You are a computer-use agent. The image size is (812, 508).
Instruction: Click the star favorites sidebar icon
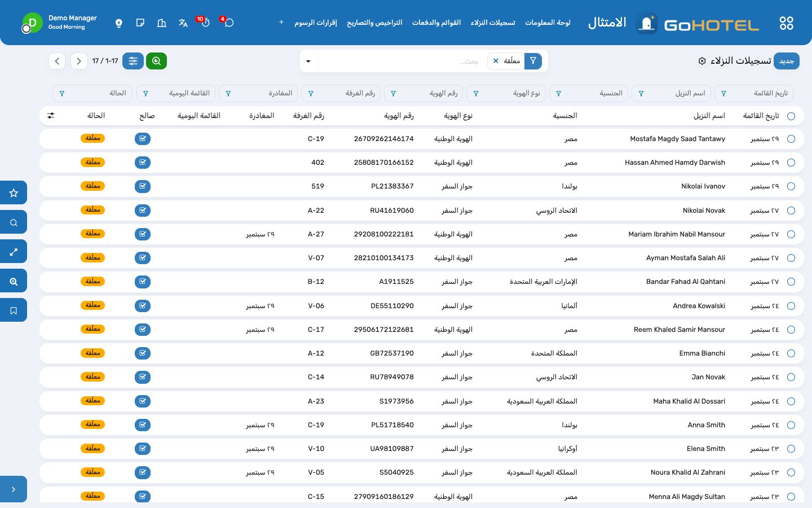14,193
